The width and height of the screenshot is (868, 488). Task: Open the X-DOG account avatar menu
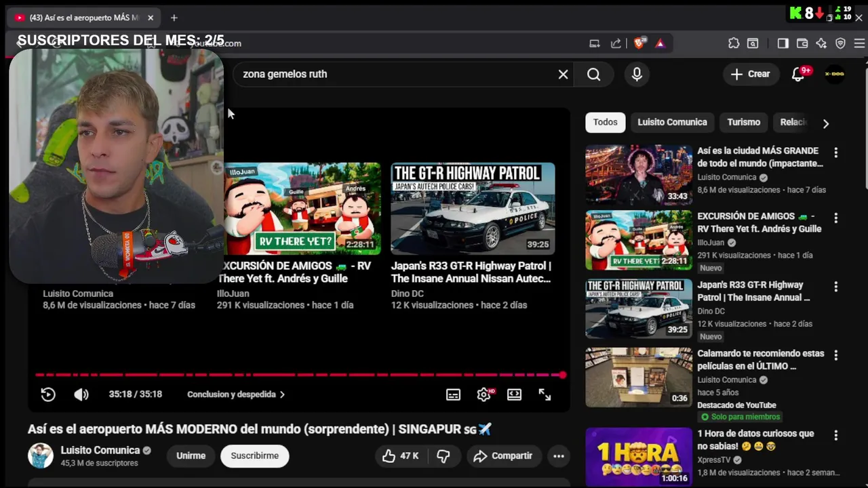[x=835, y=75]
